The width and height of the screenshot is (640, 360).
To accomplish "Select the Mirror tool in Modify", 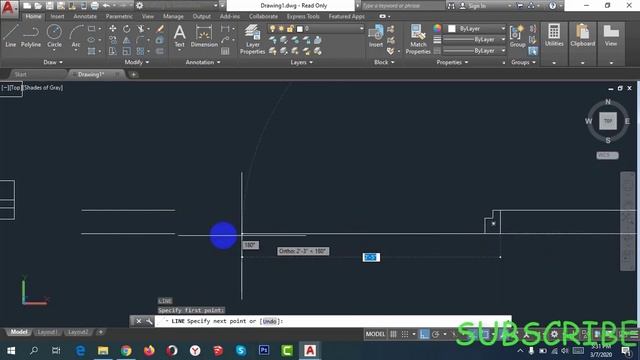I will click(x=127, y=40).
